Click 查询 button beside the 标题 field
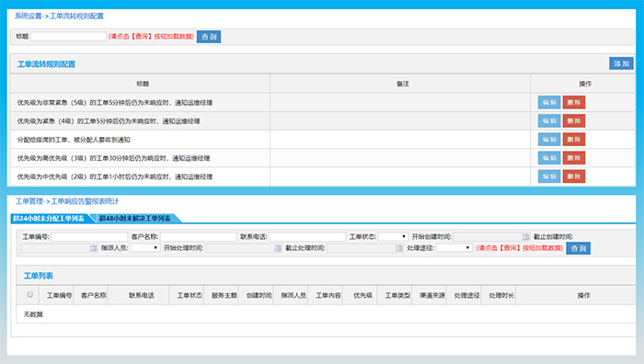The image size is (644, 364). [209, 37]
